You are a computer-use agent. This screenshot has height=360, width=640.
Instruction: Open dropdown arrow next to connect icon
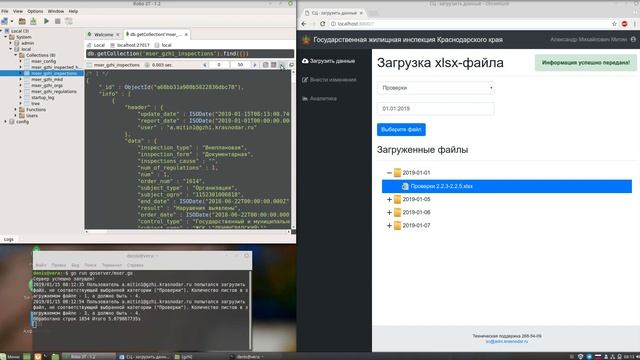[12, 21]
